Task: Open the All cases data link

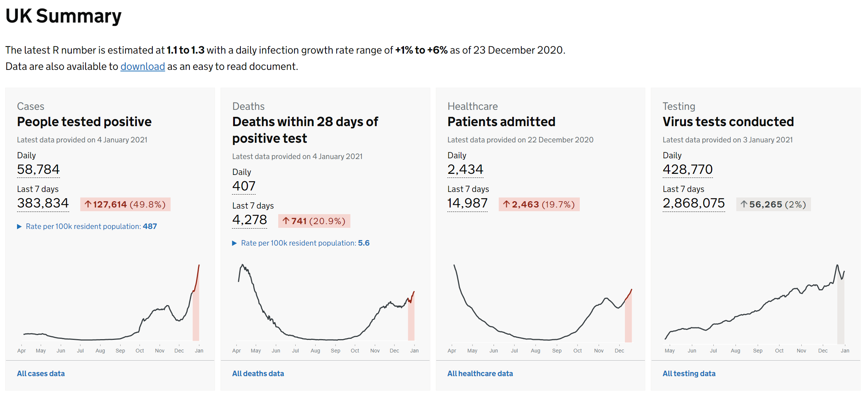Action: (41, 374)
